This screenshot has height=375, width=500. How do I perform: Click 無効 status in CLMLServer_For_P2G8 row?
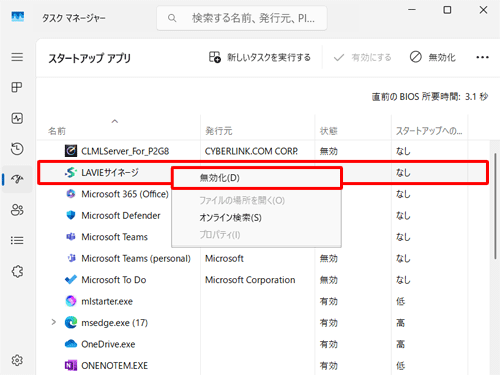[x=329, y=151]
